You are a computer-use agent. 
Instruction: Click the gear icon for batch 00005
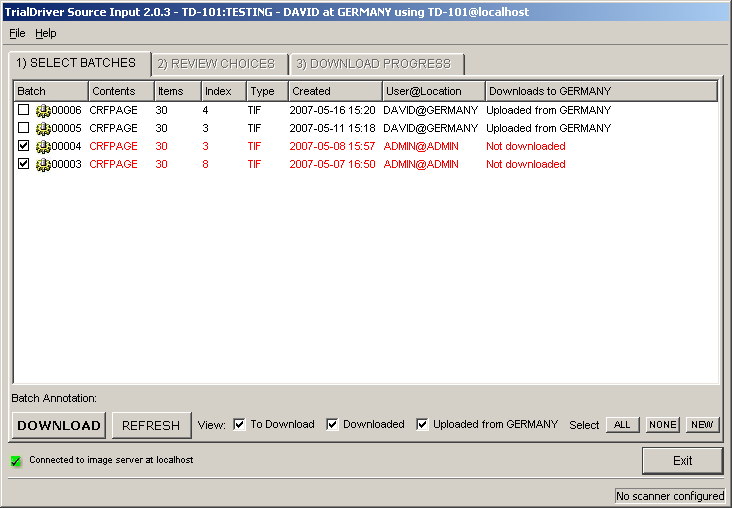tap(43, 129)
